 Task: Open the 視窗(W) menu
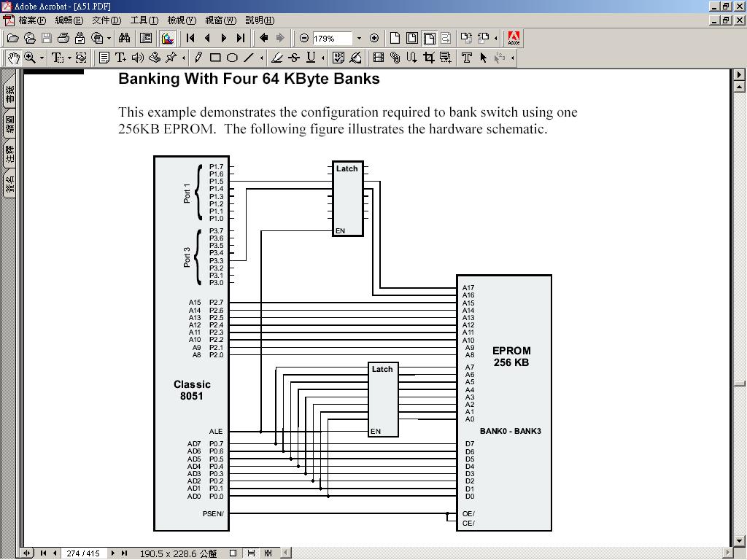coord(220,20)
